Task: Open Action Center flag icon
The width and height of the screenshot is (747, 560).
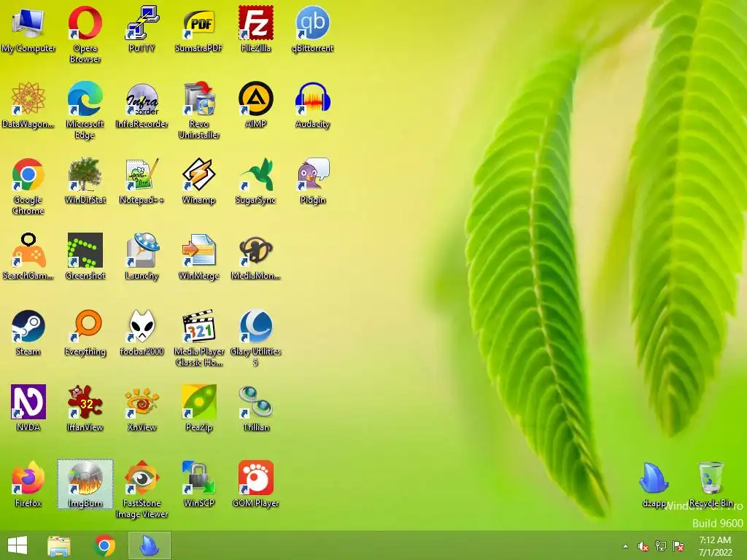Action: [x=678, y=546]
